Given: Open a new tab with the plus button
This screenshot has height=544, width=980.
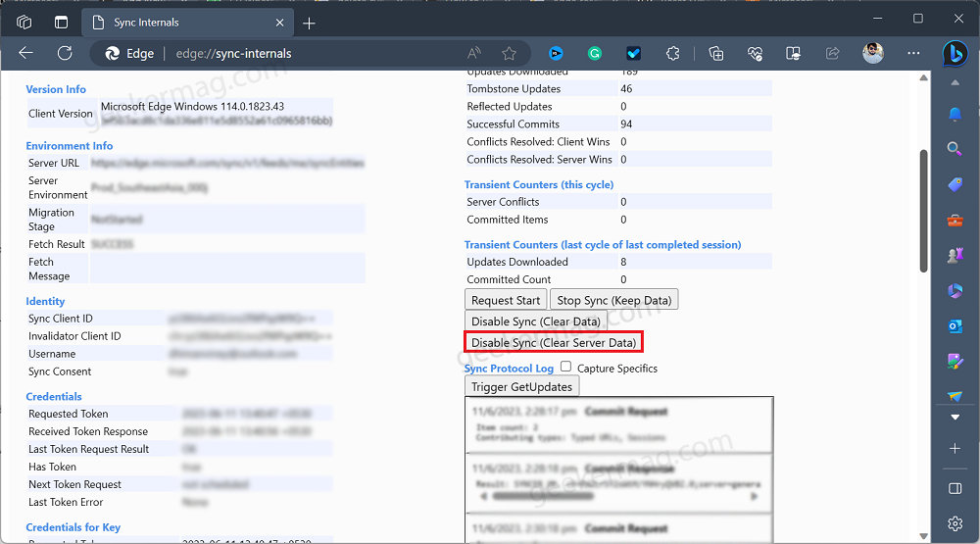Looking at the screenshot, I should pos(309,24).
